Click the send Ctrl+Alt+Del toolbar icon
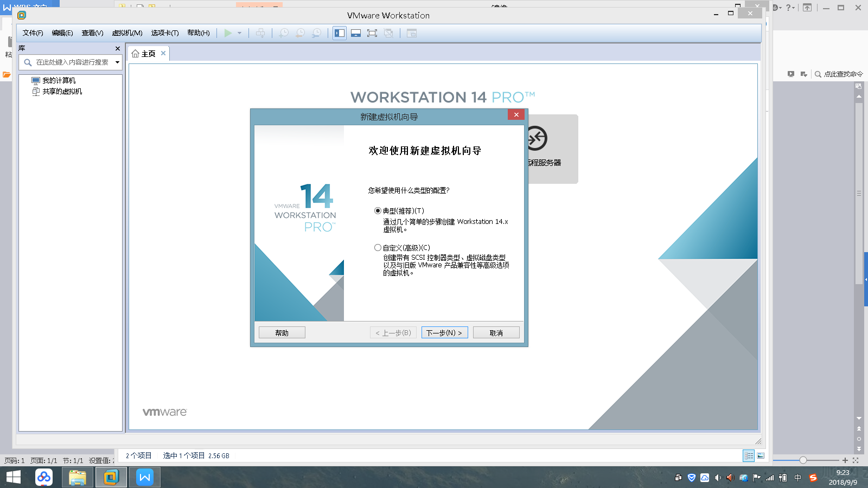This screenshot has width=868, height=488. (260, 33)
